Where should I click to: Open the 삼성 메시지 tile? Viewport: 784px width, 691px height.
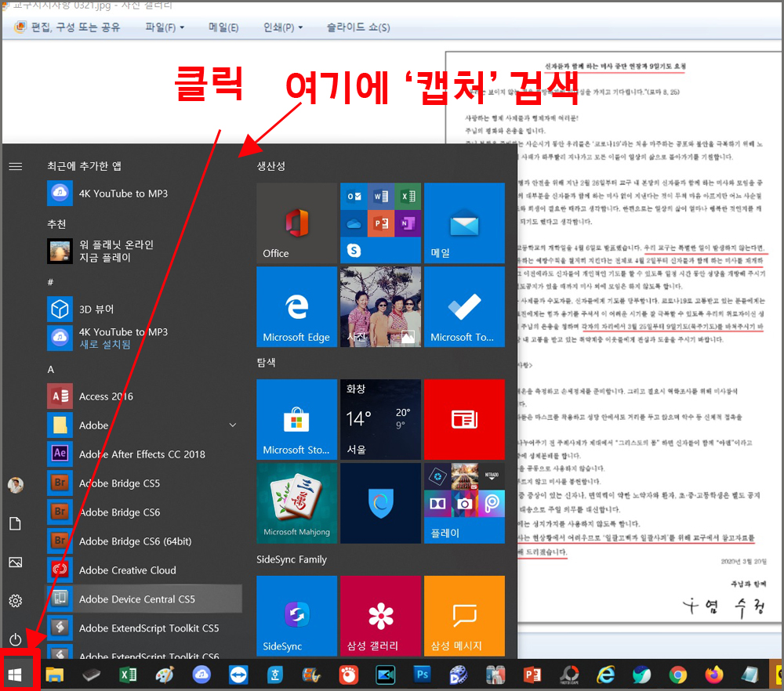click(x=464, y=616)
